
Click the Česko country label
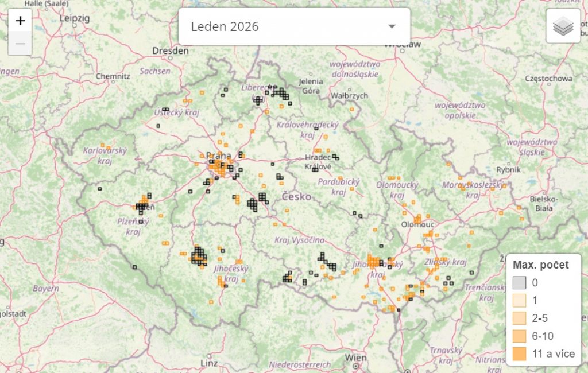[x=296, y=197]
